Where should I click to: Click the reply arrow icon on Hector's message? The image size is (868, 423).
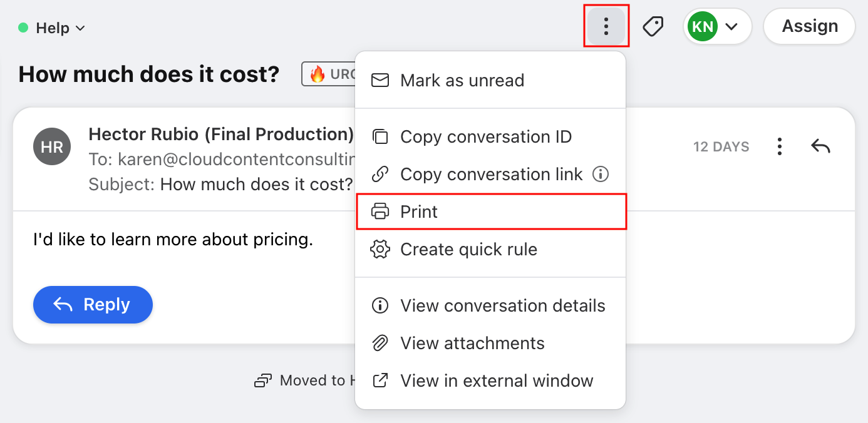pos(821,146)
